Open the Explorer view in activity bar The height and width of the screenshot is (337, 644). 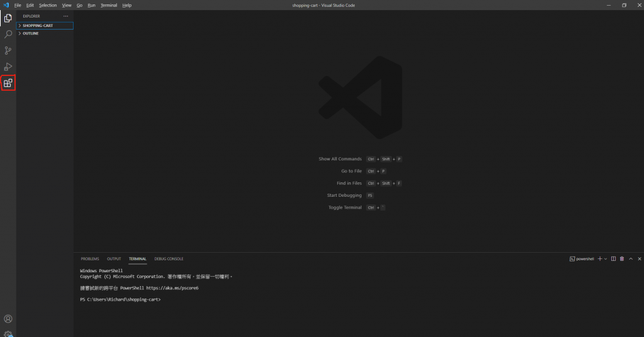[x=8, y=18]
